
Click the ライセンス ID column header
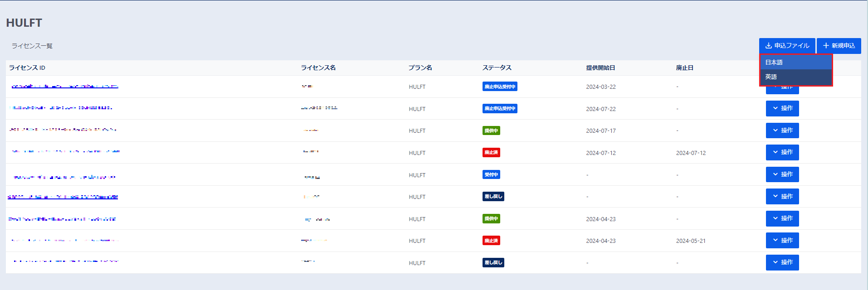[x=27, y=68]
